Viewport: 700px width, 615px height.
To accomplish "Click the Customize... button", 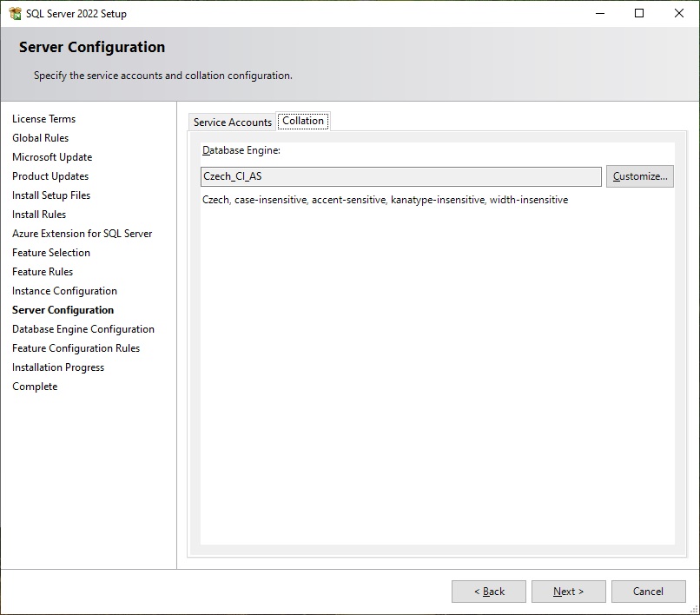I will click(639, 176).
